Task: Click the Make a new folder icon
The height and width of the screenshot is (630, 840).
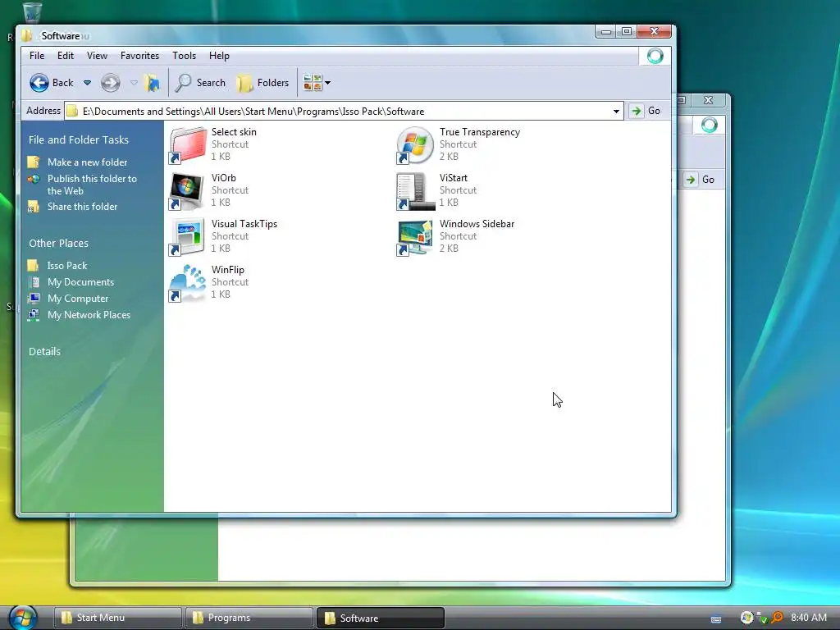Action: tap(33, 162)
